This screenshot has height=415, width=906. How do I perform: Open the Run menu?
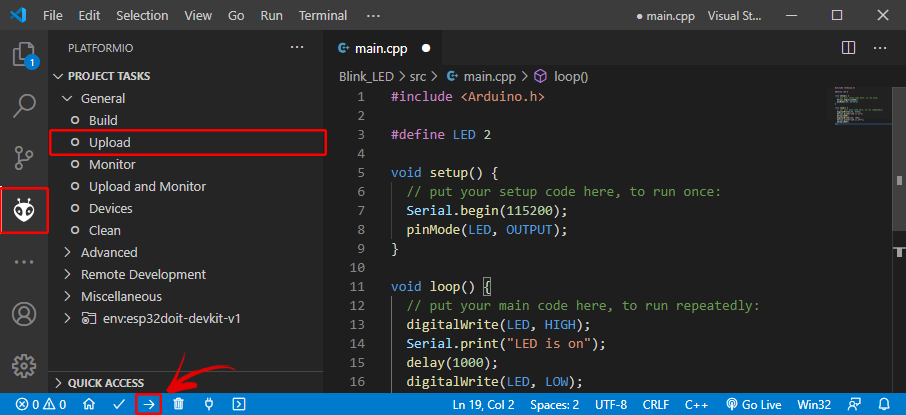[272, 16]
